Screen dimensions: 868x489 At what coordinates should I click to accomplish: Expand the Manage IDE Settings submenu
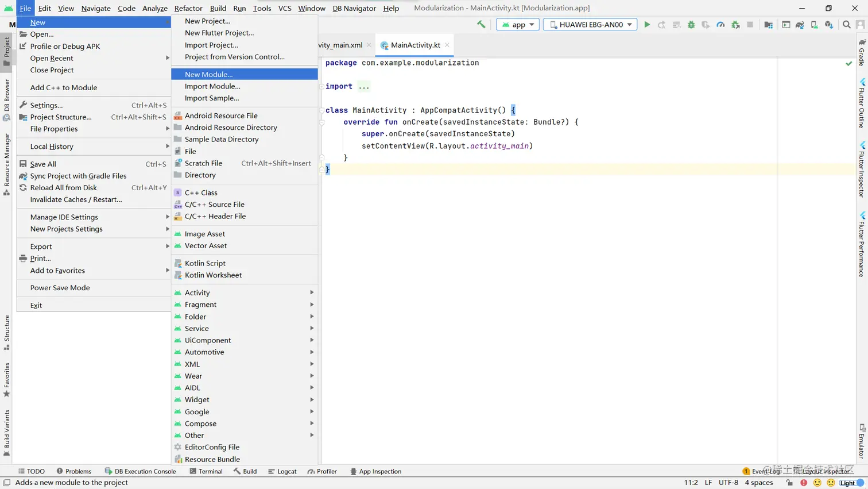click(x=94, y=217)
